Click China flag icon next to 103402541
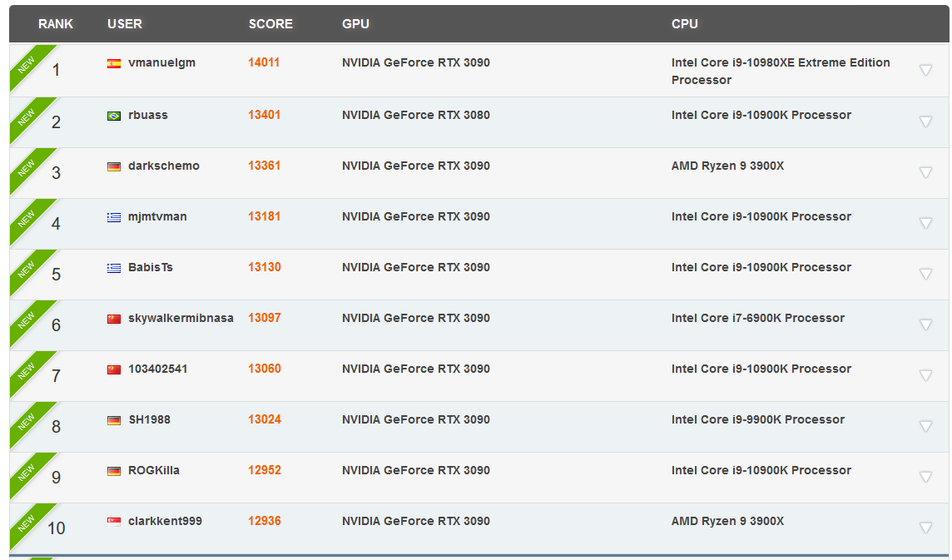This screenshot has width=952, height=560. 113,369
